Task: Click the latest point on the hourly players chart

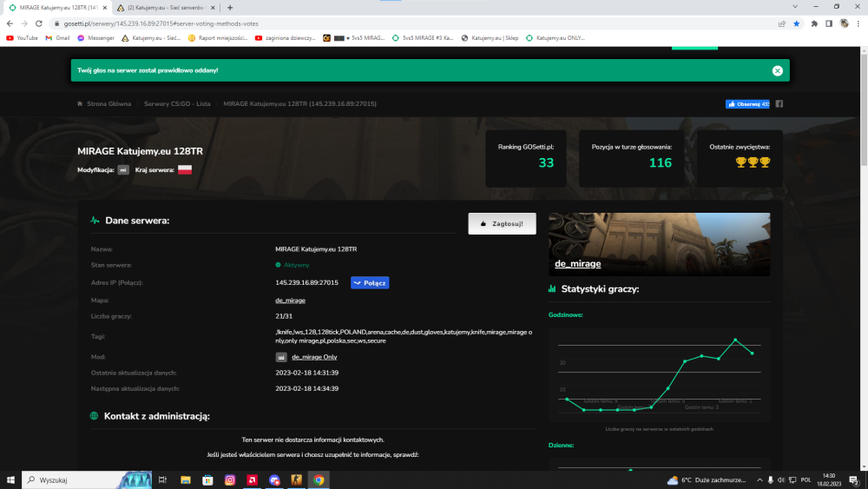Action: [753, 353]
